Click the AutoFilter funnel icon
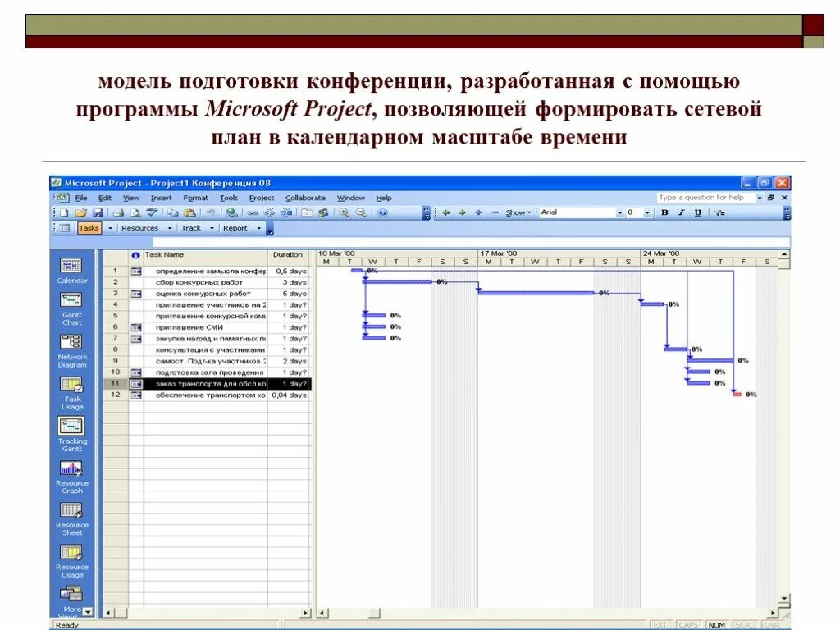The width and height of the screenshot is (840, 630). (x=719, y=212)
